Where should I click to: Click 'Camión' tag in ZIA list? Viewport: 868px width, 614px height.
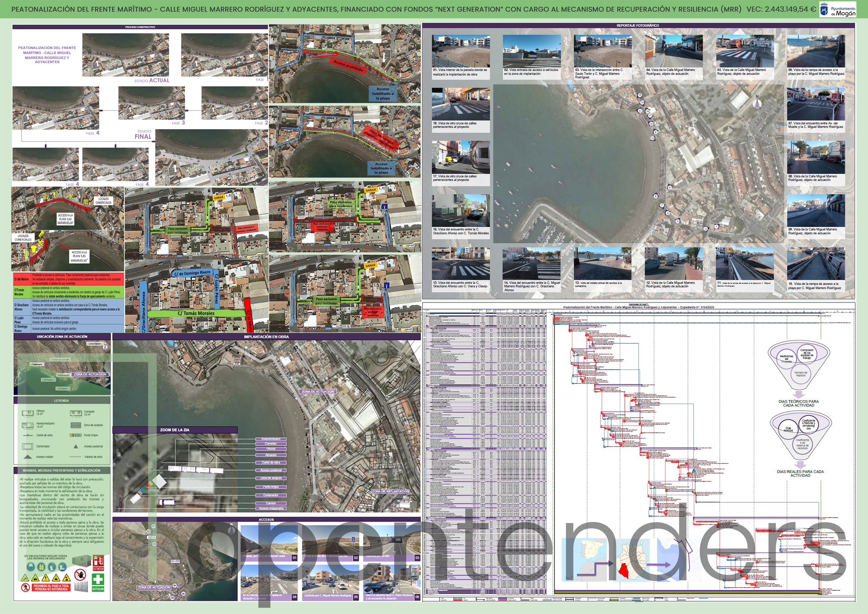(x=271, y=503)
